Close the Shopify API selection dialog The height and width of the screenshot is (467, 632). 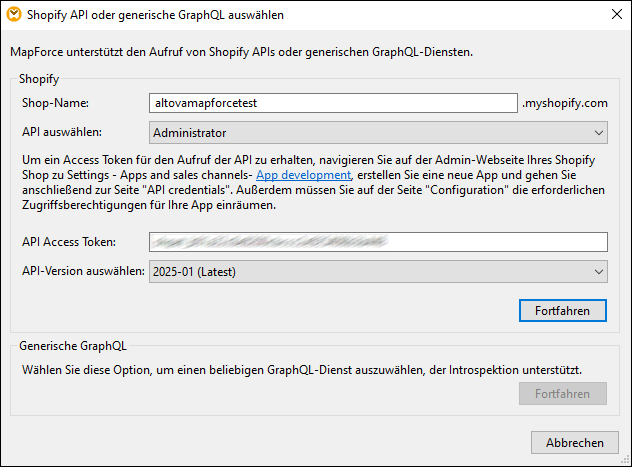(613, 15)
